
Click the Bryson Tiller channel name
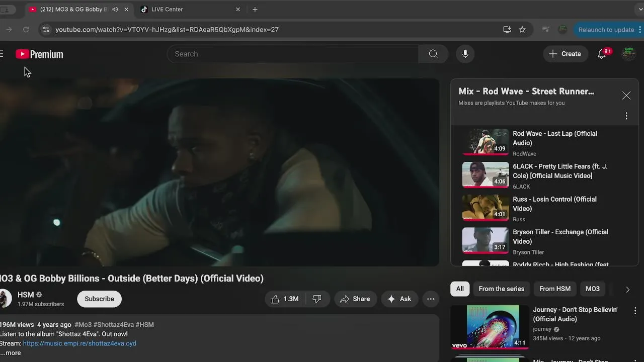[x=528, y=252]
